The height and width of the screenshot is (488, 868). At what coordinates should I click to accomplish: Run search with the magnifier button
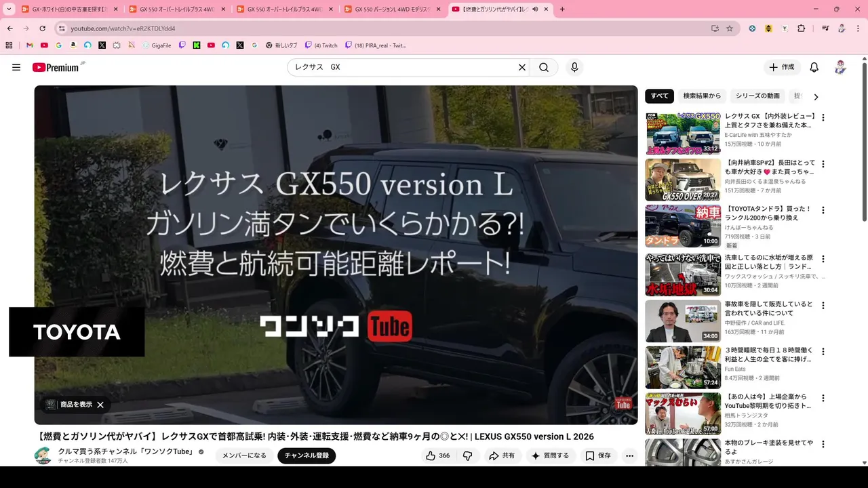tap(544, 67)
